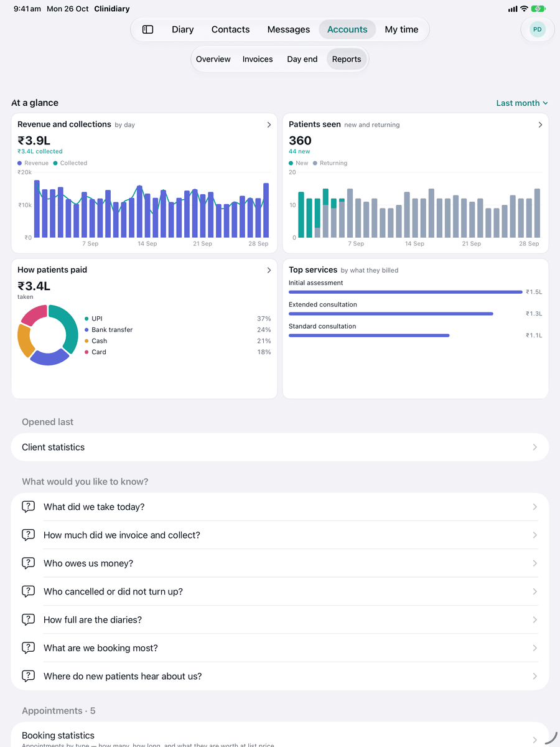Click the 'Patients seen' card title

coord(315,125)
